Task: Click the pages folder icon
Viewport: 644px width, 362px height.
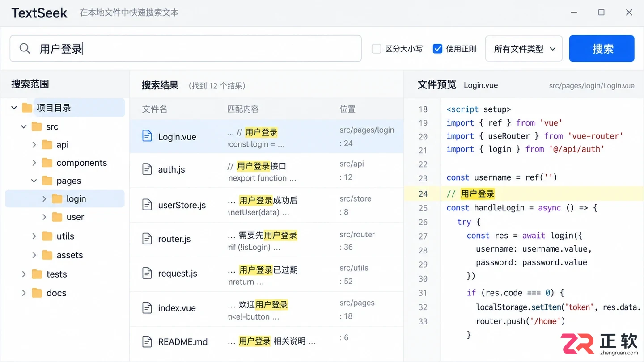Action: [47, 181]
